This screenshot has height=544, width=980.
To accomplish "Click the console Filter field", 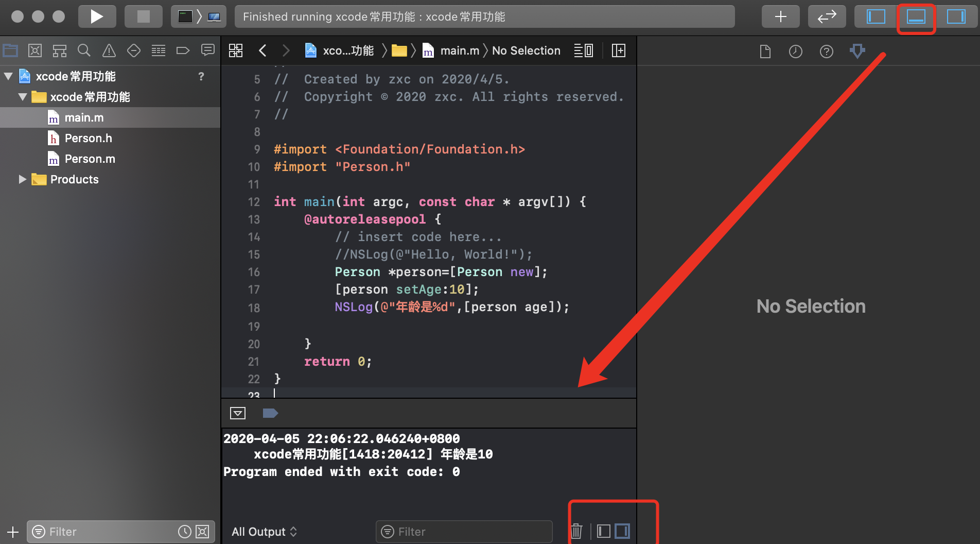I will pos(464,532).
